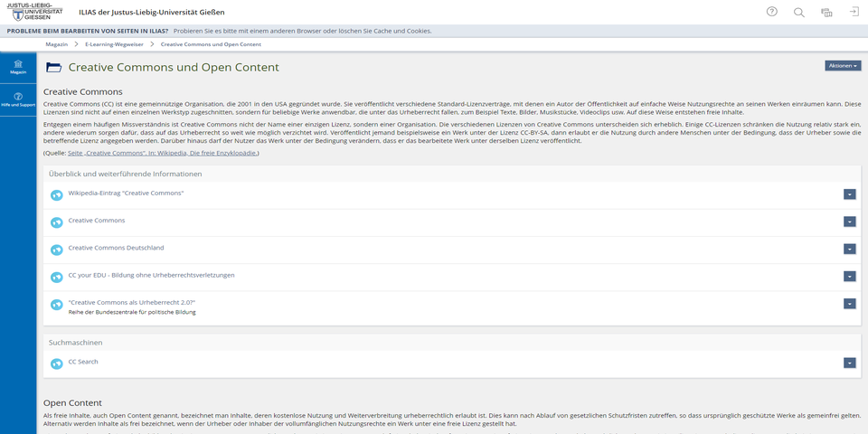Open Magazin in the left sidebar
This screenshot has width=868, height=434.
pos(18,68)
